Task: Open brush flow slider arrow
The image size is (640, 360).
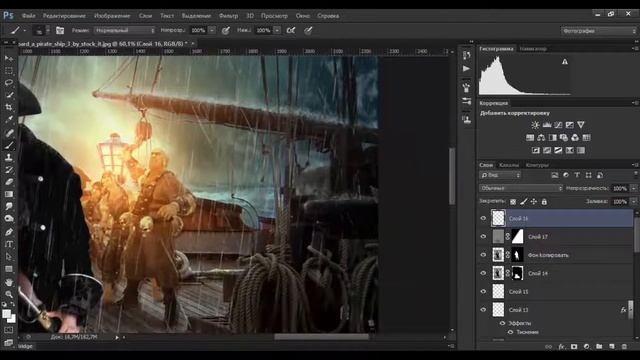Action: point(277,30)
